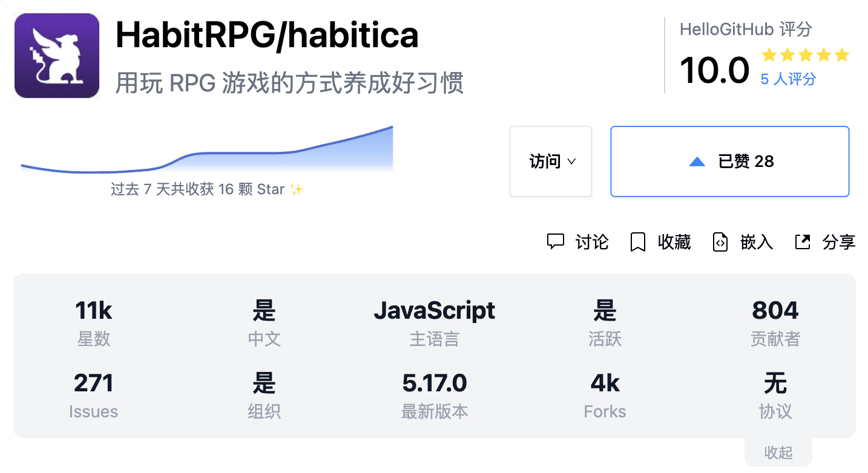Image resolution: width=868 pixels, height=473 pixels.
Task: Click the first yellow rating star
Action: 769,55
